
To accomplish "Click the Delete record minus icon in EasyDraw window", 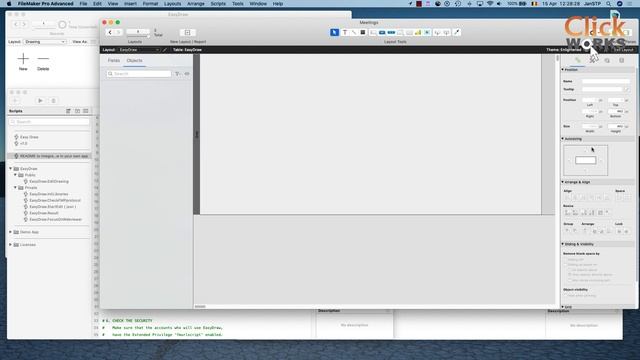I will [x=43, y=59].
